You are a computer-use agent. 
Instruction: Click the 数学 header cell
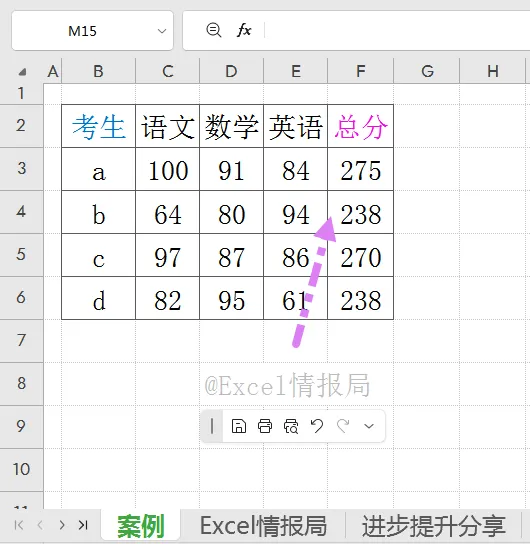click(231, 126)
